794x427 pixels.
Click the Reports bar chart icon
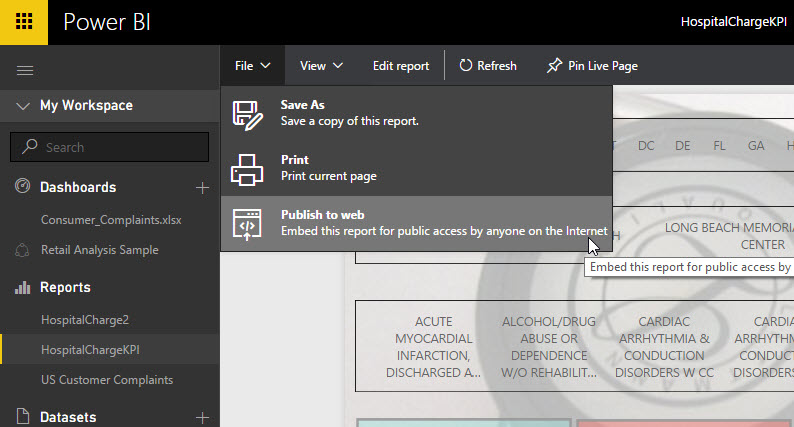click(22, 288)
